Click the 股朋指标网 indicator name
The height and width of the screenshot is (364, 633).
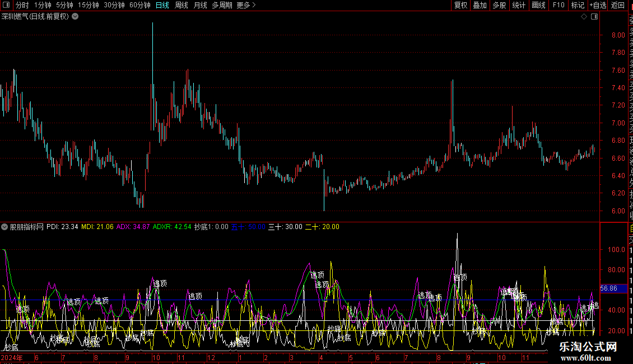(x=27, y=227)
